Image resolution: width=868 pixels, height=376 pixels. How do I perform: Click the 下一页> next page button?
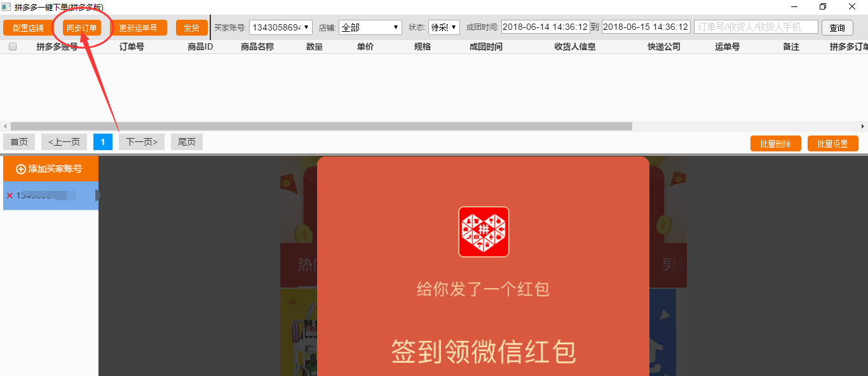tap(142, 142)
